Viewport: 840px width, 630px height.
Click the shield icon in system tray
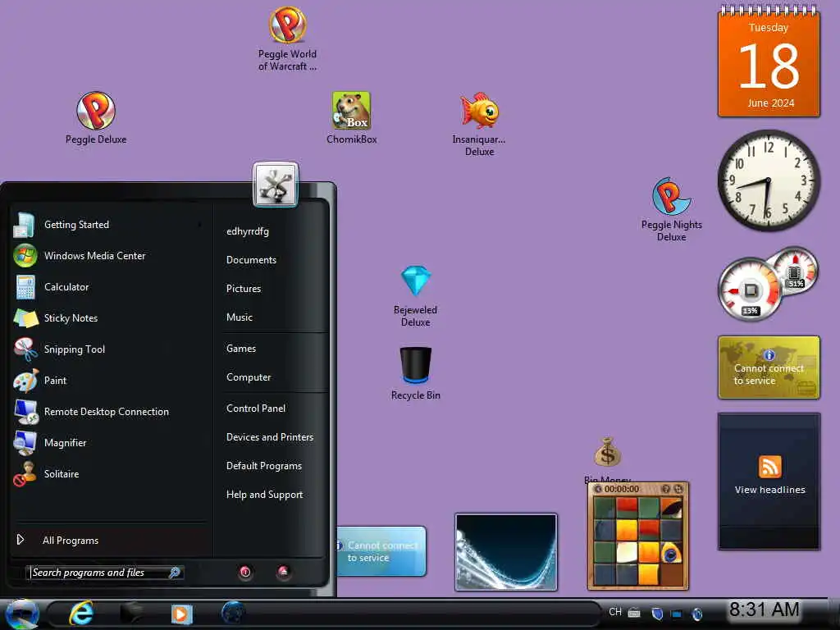pyautogui.click(x=657, y=614)
